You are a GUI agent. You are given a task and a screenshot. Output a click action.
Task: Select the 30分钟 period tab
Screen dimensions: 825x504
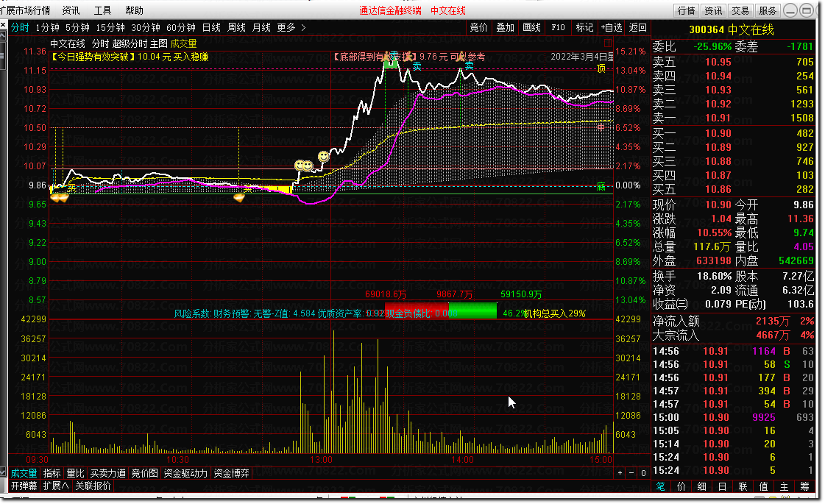click(145, 27)
